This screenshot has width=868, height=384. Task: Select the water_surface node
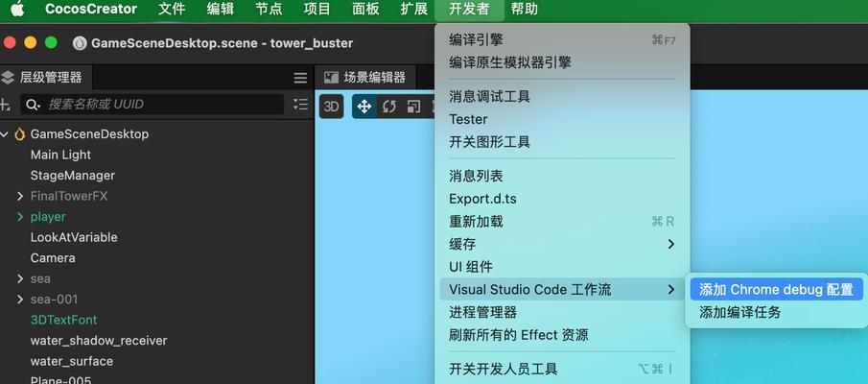pyautogui.click(x=71, y=361)
